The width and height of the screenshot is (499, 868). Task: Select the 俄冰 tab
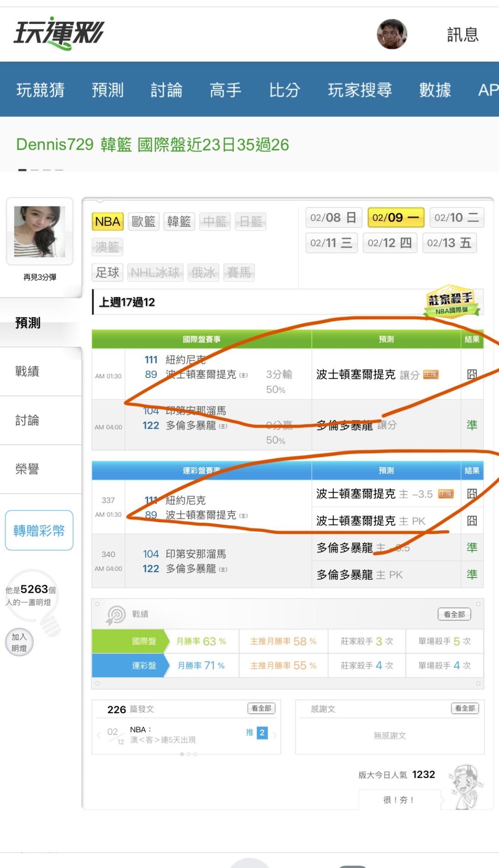[203, 273]
